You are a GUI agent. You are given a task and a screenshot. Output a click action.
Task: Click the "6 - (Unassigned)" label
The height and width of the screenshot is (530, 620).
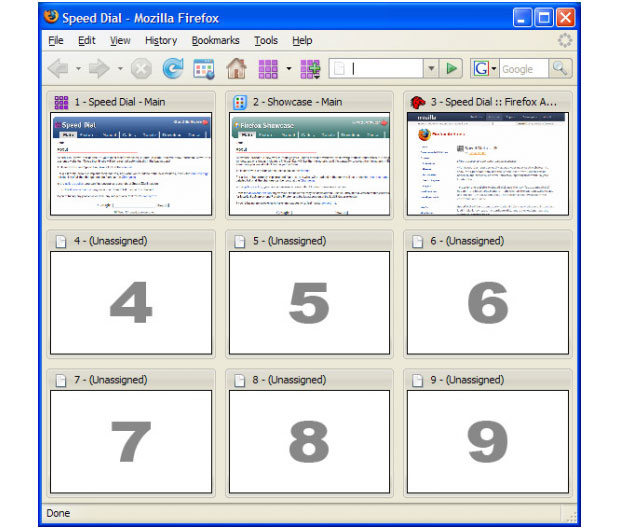[467, 241]
